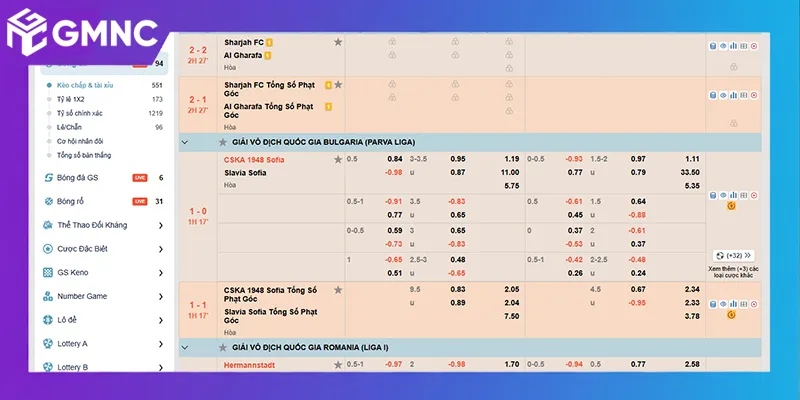Collapse the Bulgaria Parva Liga section chevron
The height and width of the screenshot is (400, 800).
[x=185, y=142]
